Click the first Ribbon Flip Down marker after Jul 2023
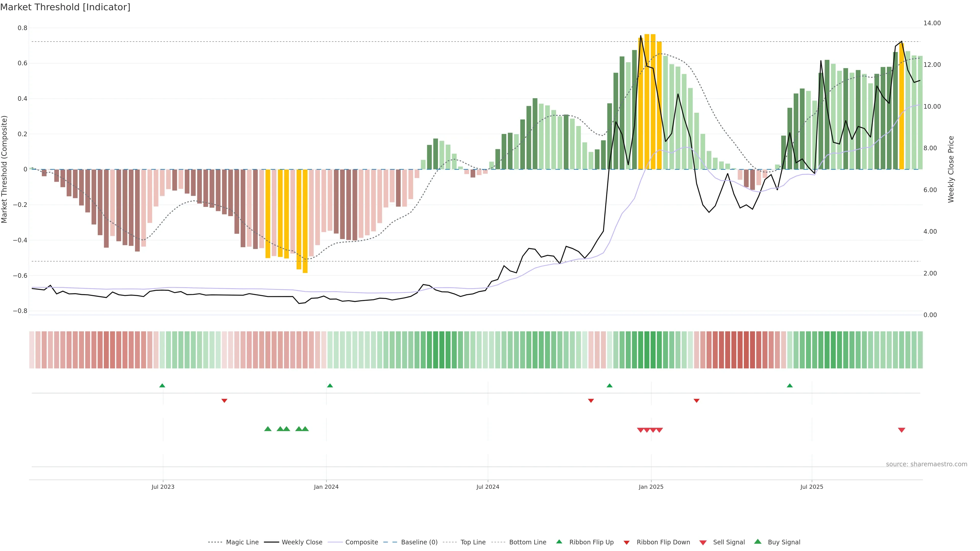980x551 pixels. pyautogui.click(x=225, y=400)
